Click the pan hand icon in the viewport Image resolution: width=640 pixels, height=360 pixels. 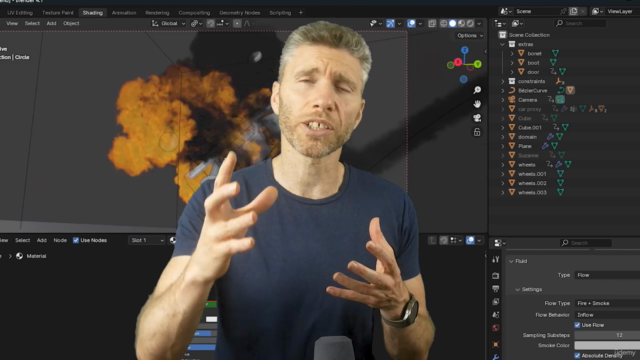[x=477, y=104]
